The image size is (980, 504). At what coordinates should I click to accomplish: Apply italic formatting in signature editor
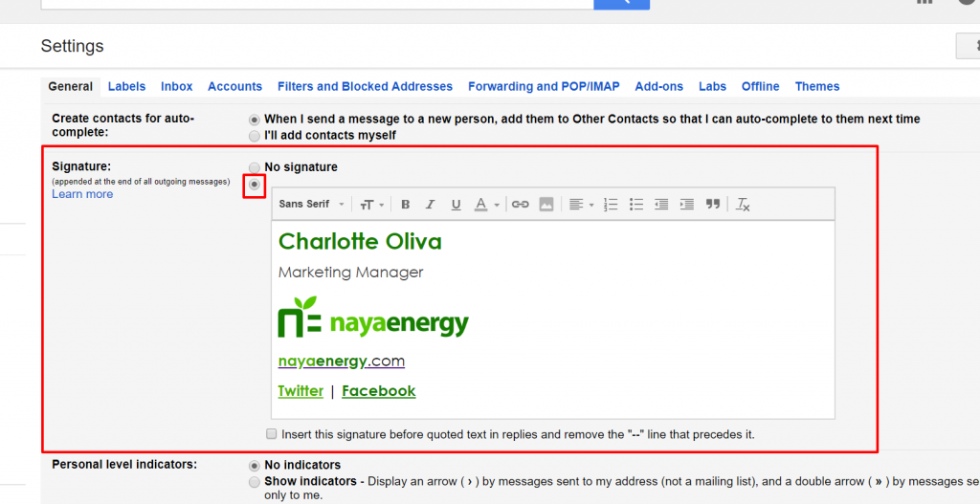point(430,205)
